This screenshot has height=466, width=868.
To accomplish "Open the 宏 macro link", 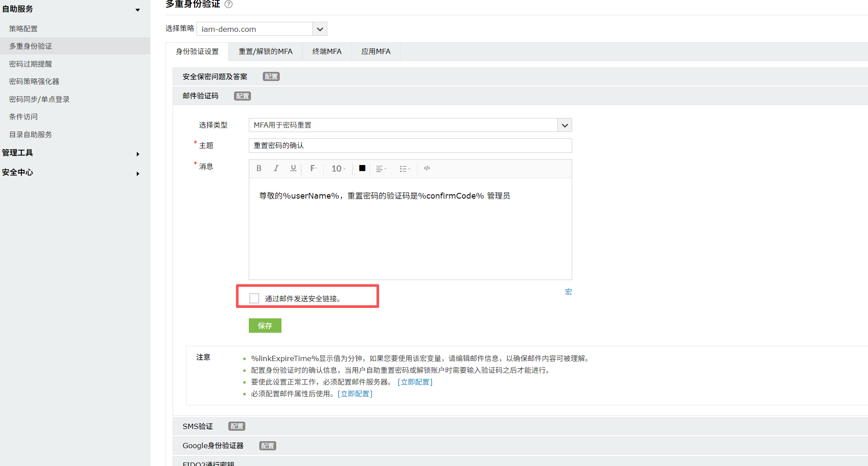I will pos(568,292).
